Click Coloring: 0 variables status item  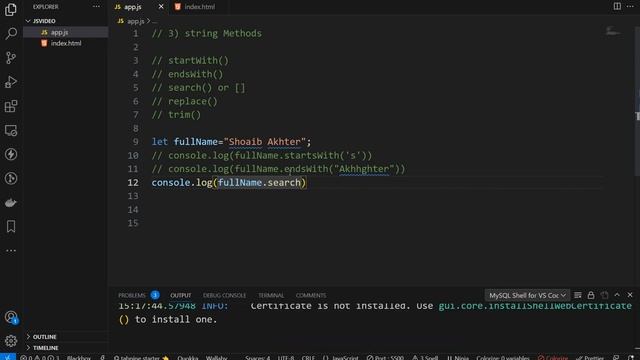503,358
